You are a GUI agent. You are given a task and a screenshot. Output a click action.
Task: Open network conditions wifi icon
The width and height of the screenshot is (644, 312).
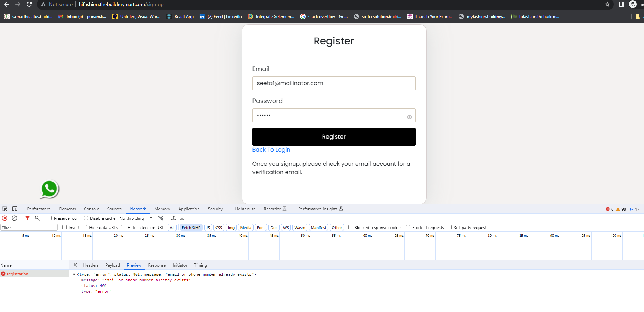[x=161, y=218]
